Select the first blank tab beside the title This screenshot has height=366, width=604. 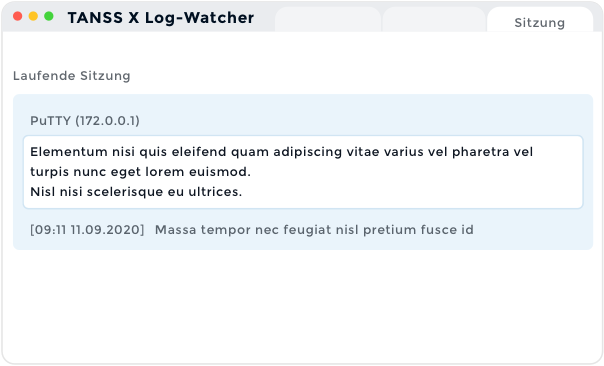(328, 20)
